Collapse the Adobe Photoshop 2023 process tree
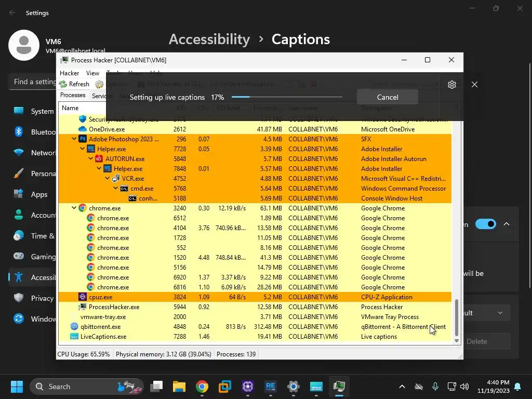Screen dimensions: 532x399 pos(74,139)
